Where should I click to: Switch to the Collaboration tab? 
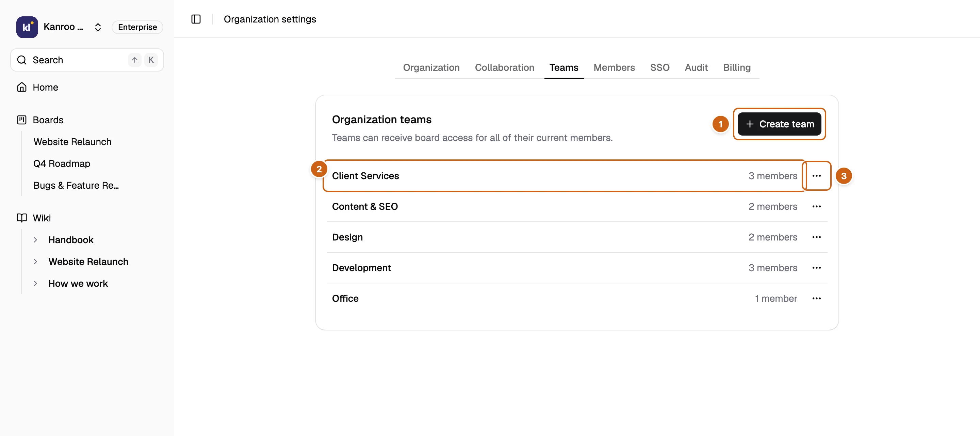(504, 67)
